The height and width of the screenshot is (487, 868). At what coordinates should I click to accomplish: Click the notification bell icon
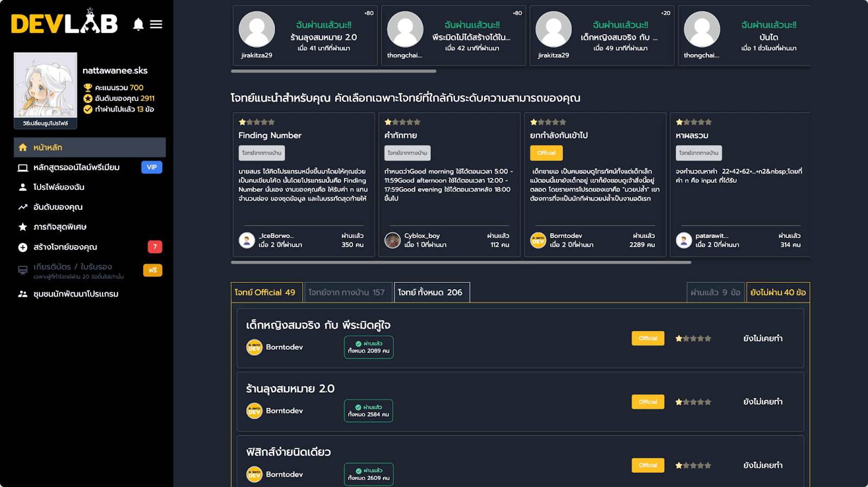138,24
